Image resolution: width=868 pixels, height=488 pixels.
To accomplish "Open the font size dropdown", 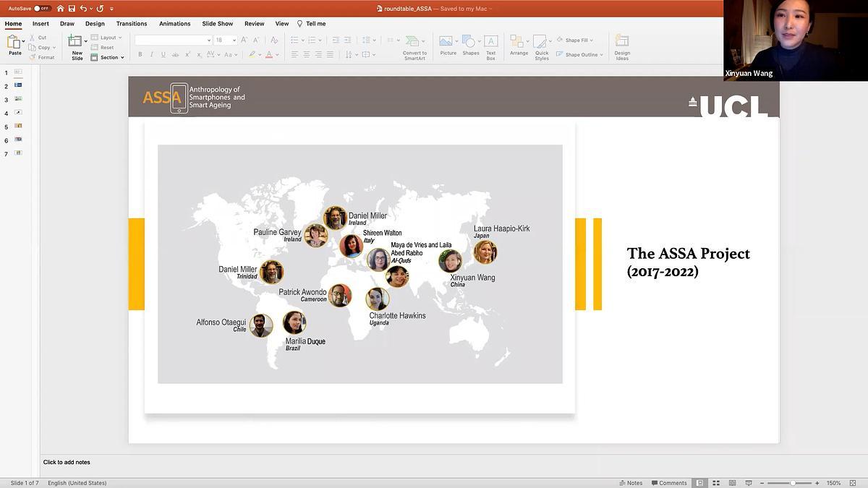I will 234,40.
